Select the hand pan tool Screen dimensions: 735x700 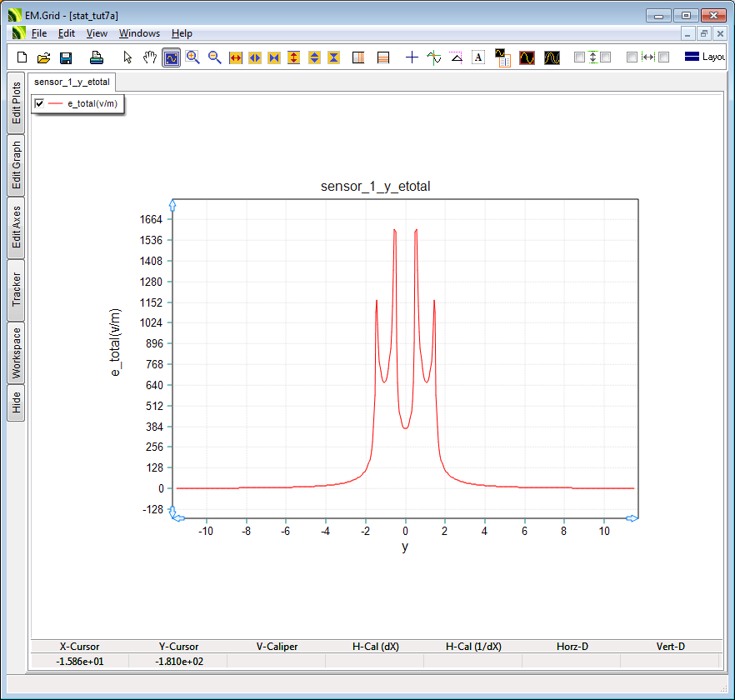pyautogui.click(x=150, y=57)
